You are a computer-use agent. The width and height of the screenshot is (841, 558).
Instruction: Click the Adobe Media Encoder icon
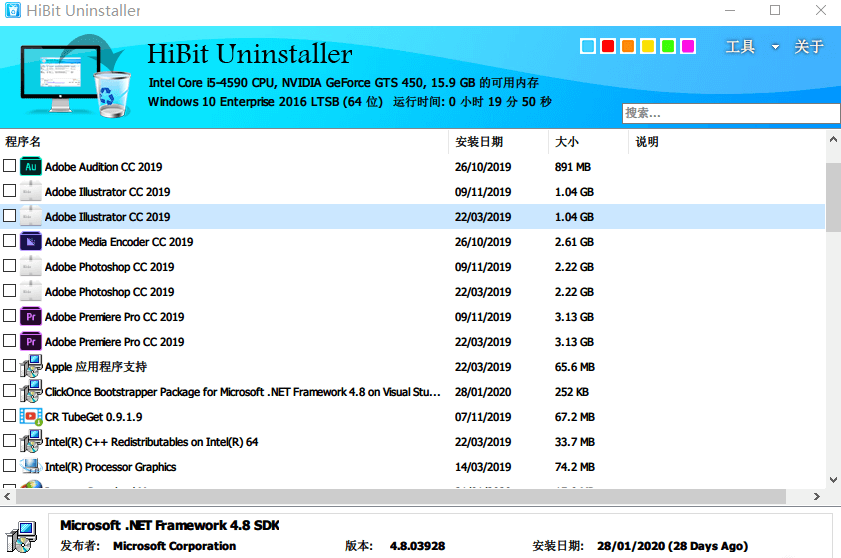click(x=31, y=242)
